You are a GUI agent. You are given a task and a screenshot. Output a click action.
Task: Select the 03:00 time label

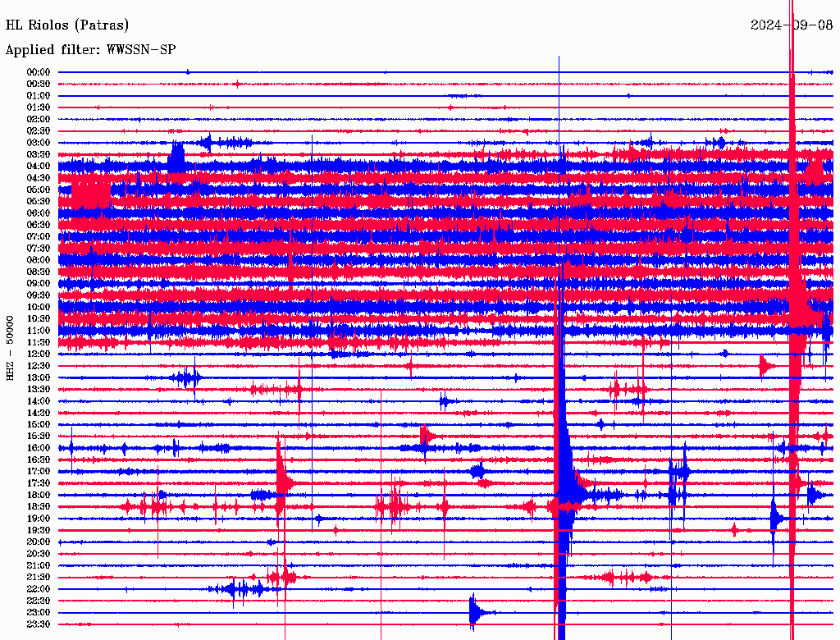(x=39, y=143)
